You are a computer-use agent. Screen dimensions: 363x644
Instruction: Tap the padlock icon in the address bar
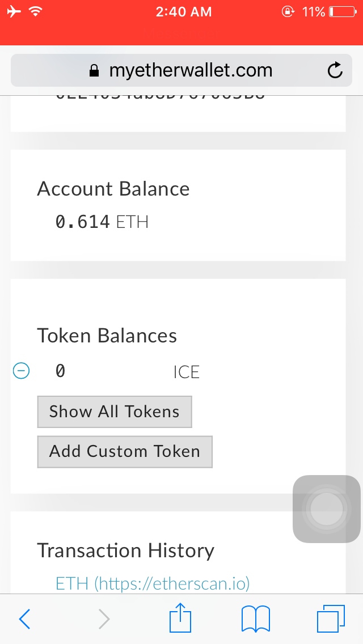[94, 71]
